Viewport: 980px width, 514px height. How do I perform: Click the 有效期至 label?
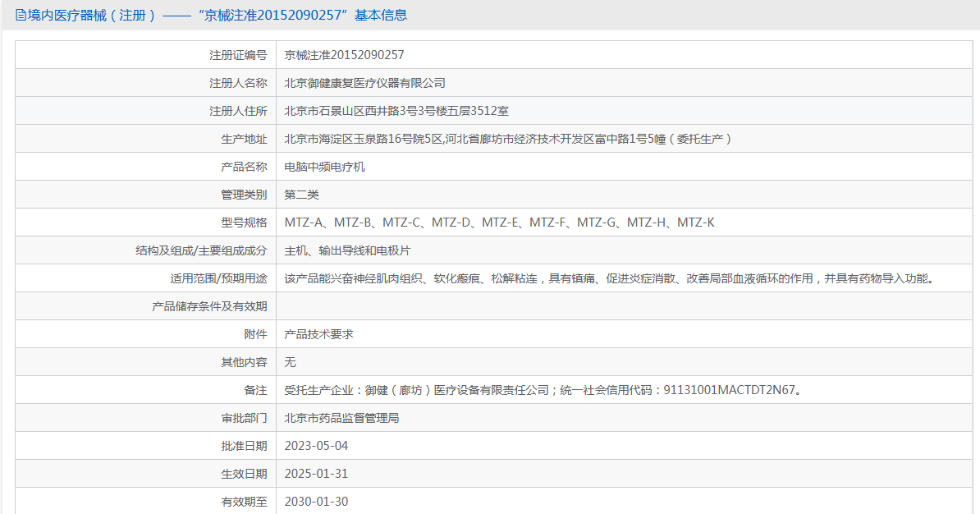[244, 503]
